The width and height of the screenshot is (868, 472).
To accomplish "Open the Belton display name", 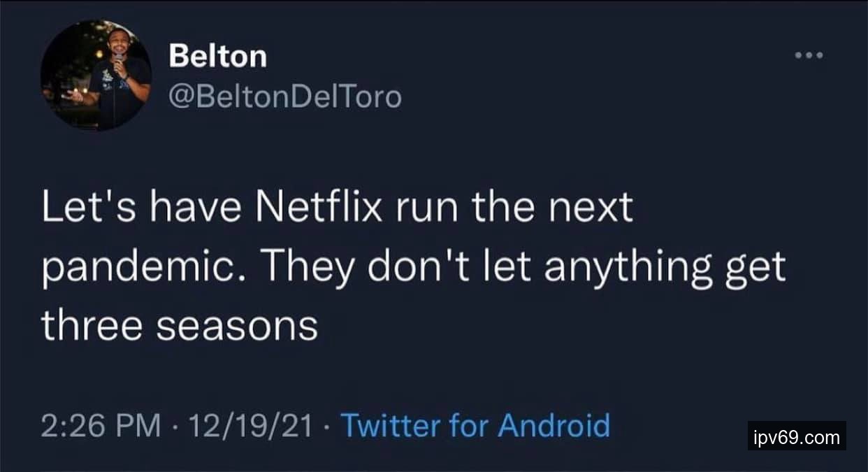I will click(217, 56).
